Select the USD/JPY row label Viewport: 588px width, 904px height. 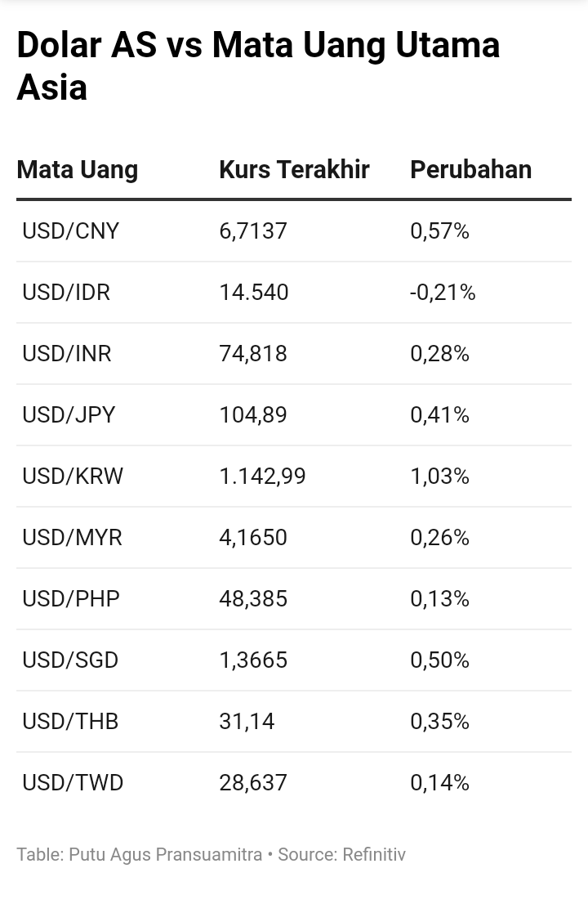pyautogui.click(x=69, y=415)
